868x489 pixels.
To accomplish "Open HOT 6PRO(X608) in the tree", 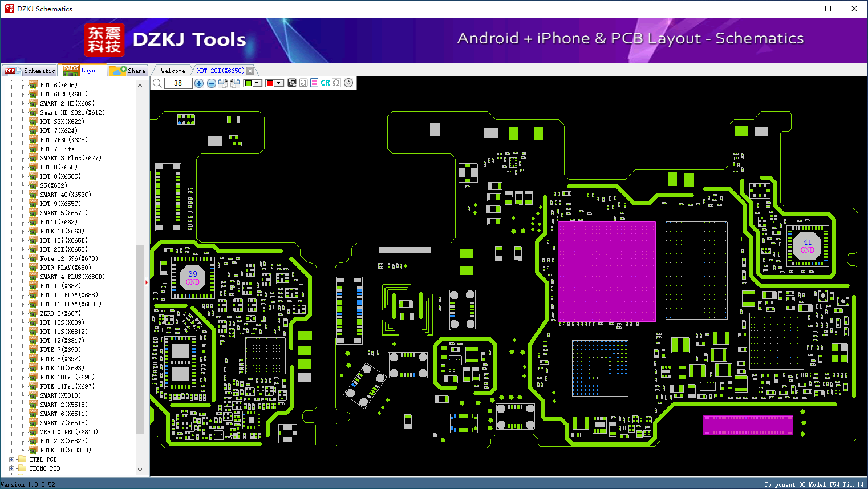I will tap(64, 94).
